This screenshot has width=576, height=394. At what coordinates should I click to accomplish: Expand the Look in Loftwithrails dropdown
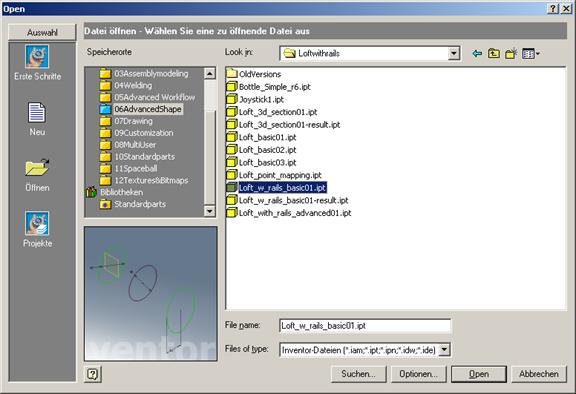[454, 54]
